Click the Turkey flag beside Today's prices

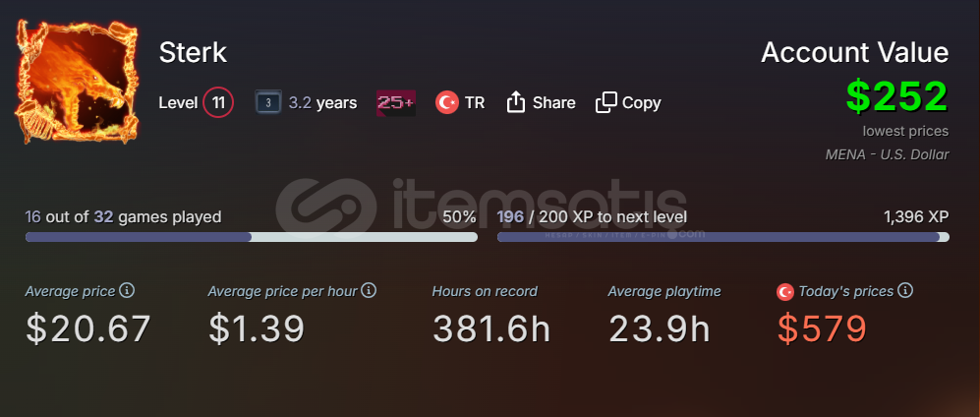click(785, 292)
